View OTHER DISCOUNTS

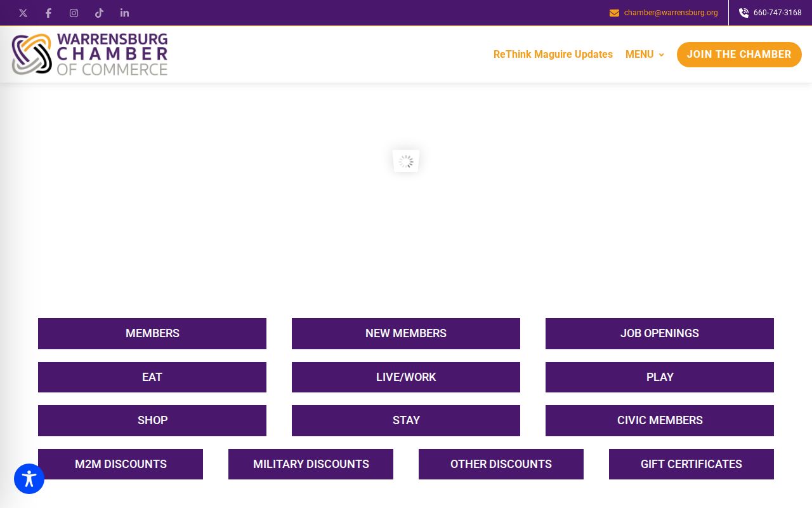pyautogui.click(x=501, y=464)
